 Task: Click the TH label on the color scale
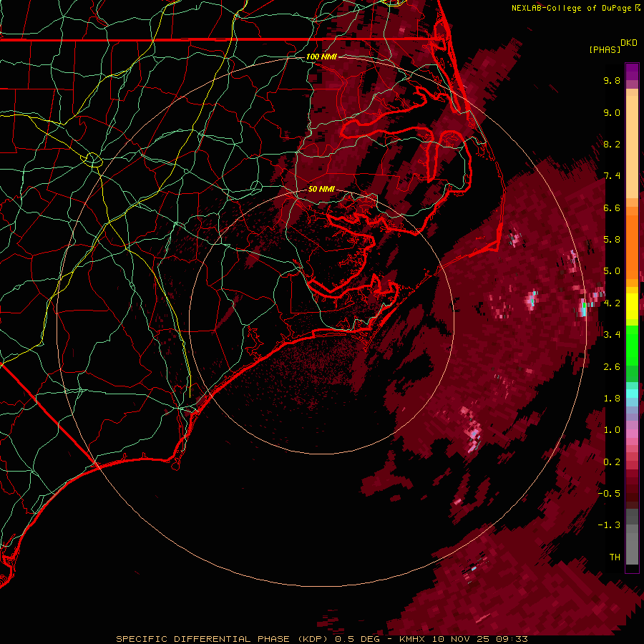tap(615, 557)
